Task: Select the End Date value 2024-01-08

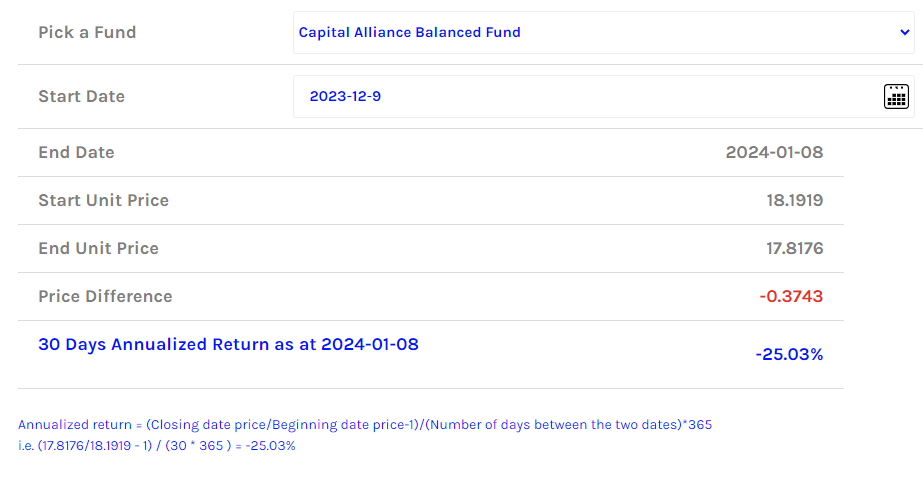Action: (774, 152)
